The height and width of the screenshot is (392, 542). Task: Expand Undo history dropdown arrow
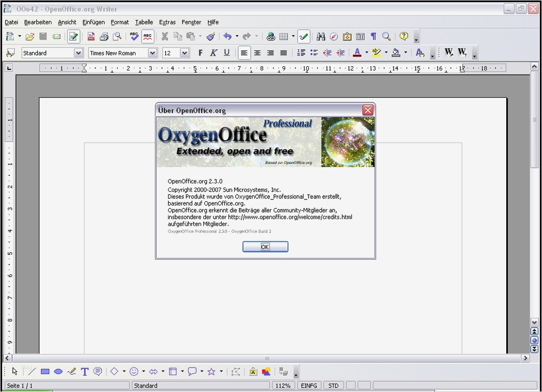(x=237, y=36)
